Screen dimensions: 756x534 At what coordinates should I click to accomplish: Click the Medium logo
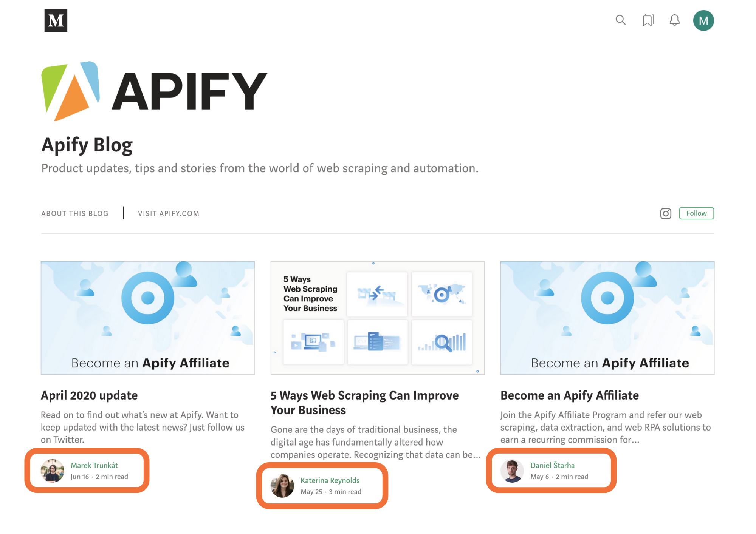pyautogui.click(x=55, y=21)
